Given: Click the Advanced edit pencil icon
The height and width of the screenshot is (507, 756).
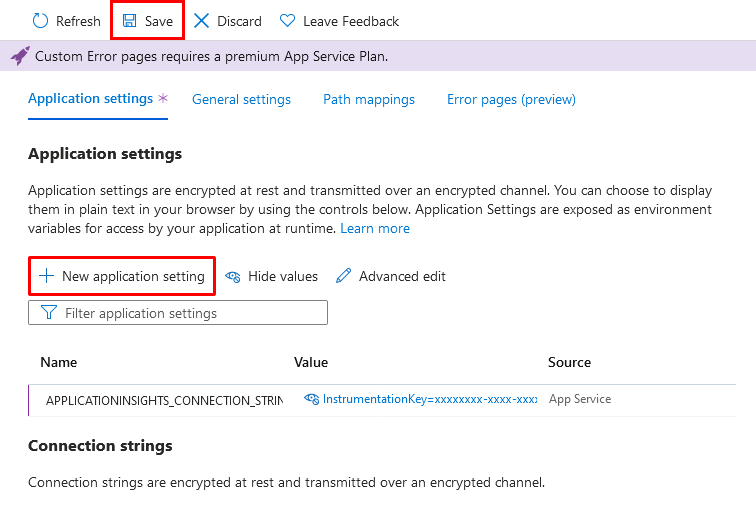Looking at the screenshot, I should pyautogui.click(x=343, y=276).
